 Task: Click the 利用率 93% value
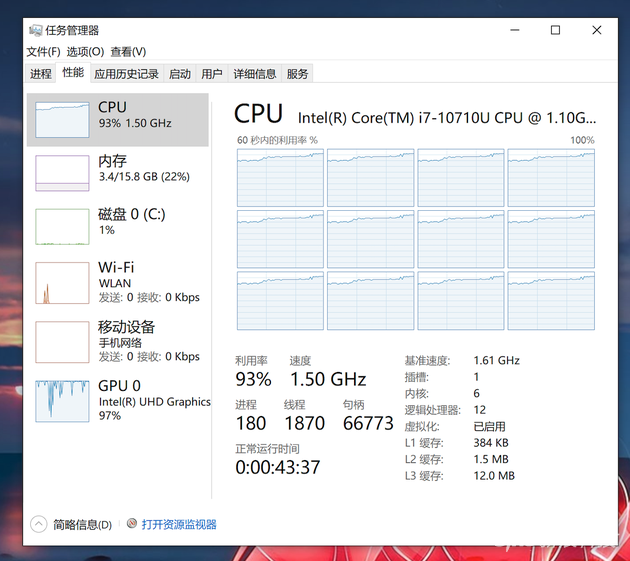coord(254,379)
